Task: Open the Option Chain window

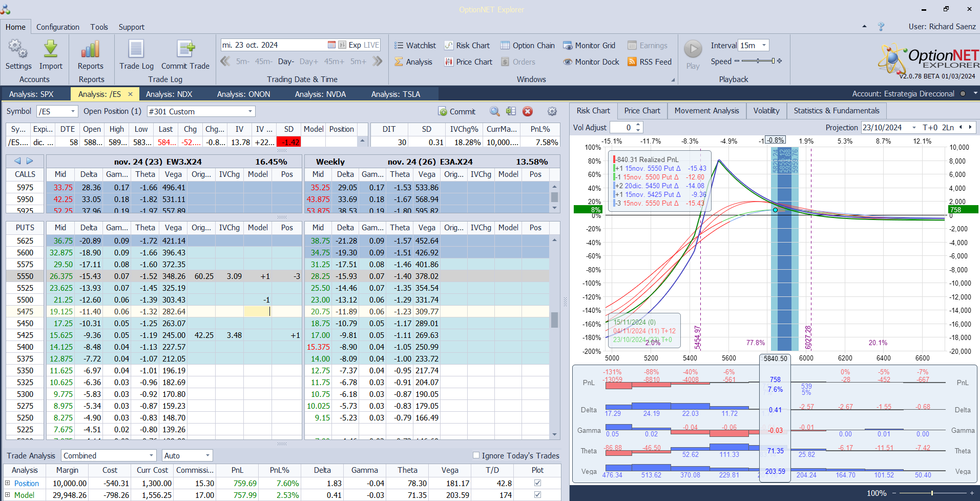Action: (x=528, y=46)
